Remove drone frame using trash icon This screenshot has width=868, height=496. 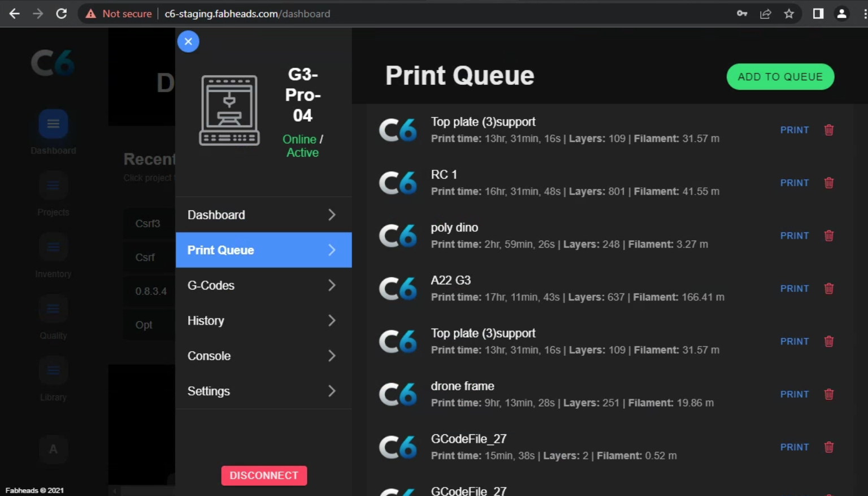pos(828,394)
